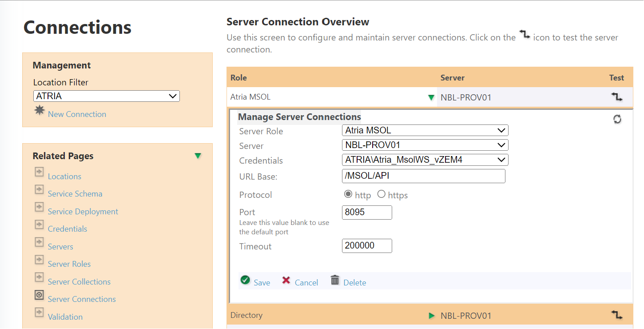Select the http protocol option
644x329 pixels.
pos(349,194)
